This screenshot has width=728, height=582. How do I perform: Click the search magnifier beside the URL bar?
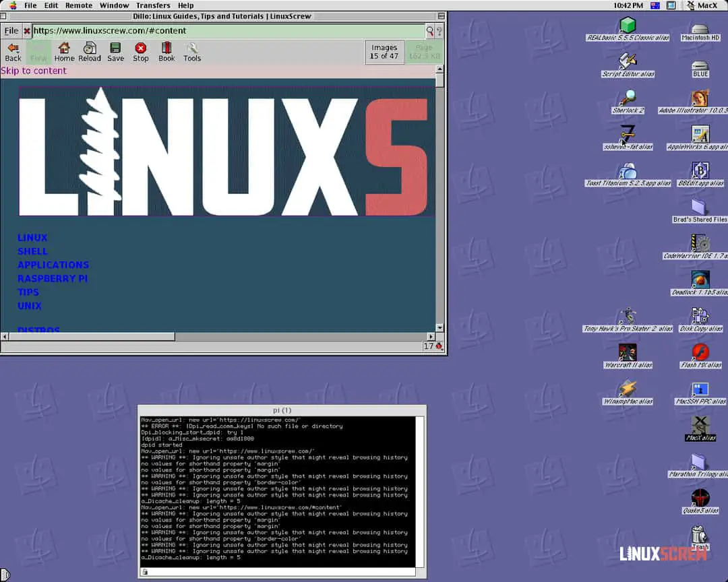430,31
